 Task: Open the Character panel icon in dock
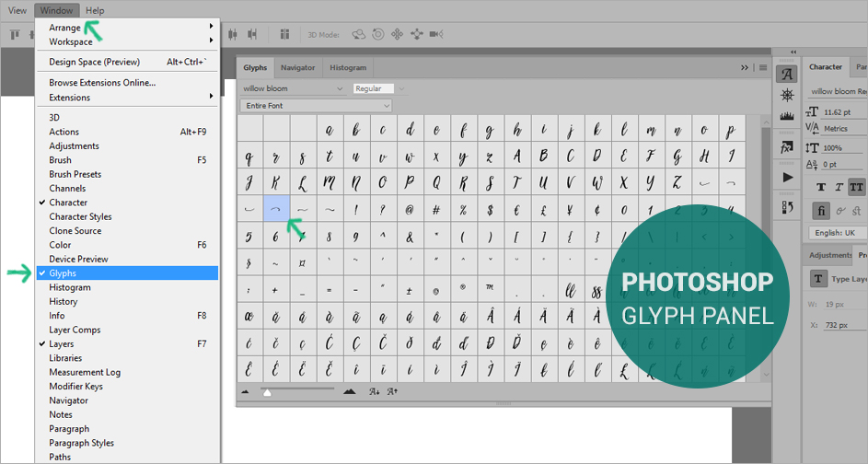coord(787,75)
